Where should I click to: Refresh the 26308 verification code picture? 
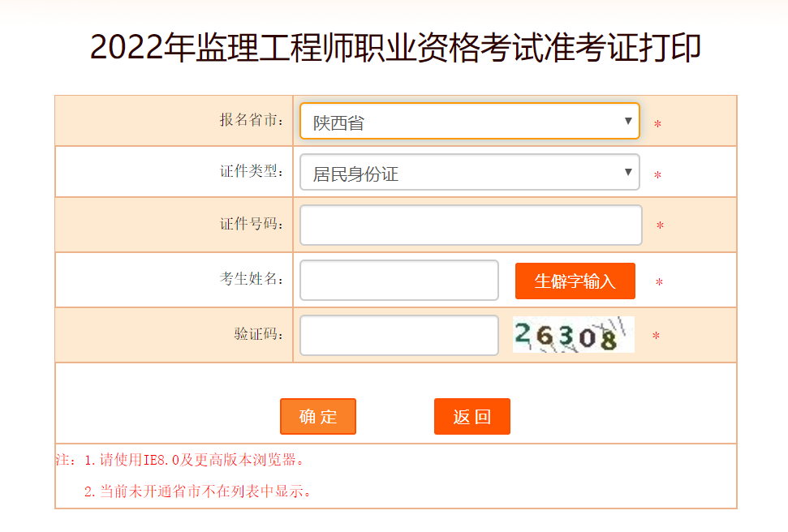[573, 335]
